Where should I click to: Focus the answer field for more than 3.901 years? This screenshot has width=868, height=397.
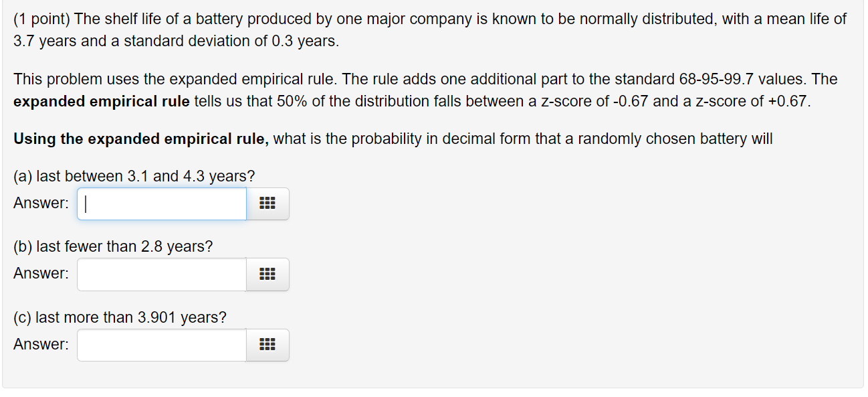pyautogui.click(x=160, y=345)
